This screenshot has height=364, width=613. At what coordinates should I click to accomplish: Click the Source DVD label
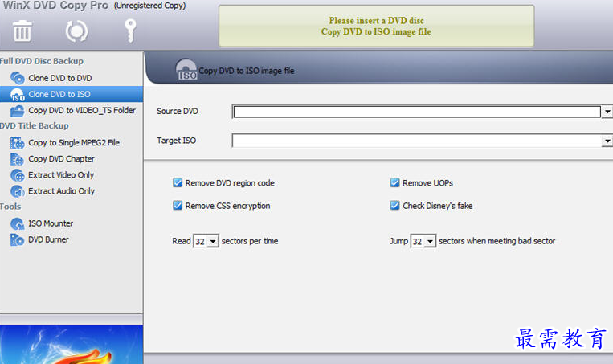[x=178, y=111]
